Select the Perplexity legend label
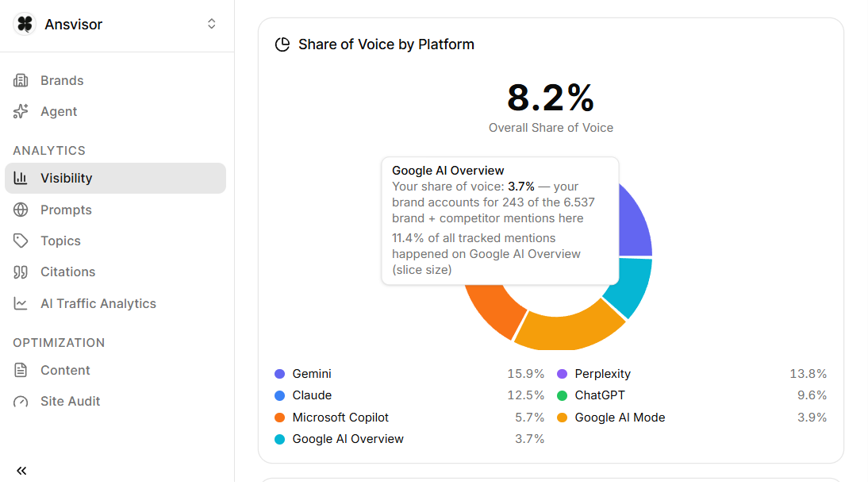The image size is (868, 489). coord(602,374)
